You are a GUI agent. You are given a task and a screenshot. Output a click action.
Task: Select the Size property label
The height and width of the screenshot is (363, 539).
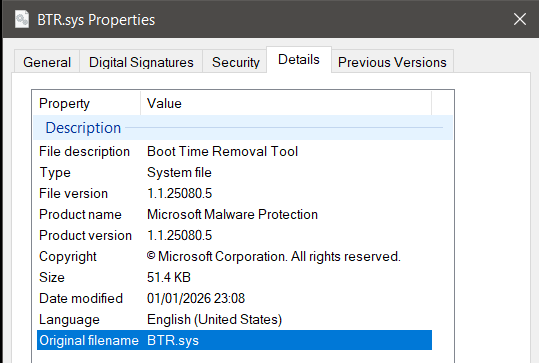(52, 277)
